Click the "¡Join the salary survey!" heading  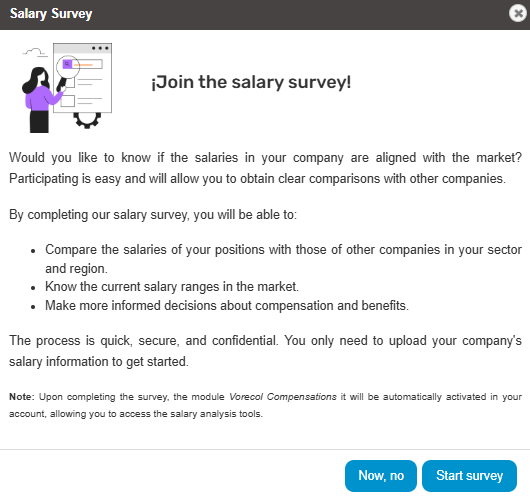251,82
